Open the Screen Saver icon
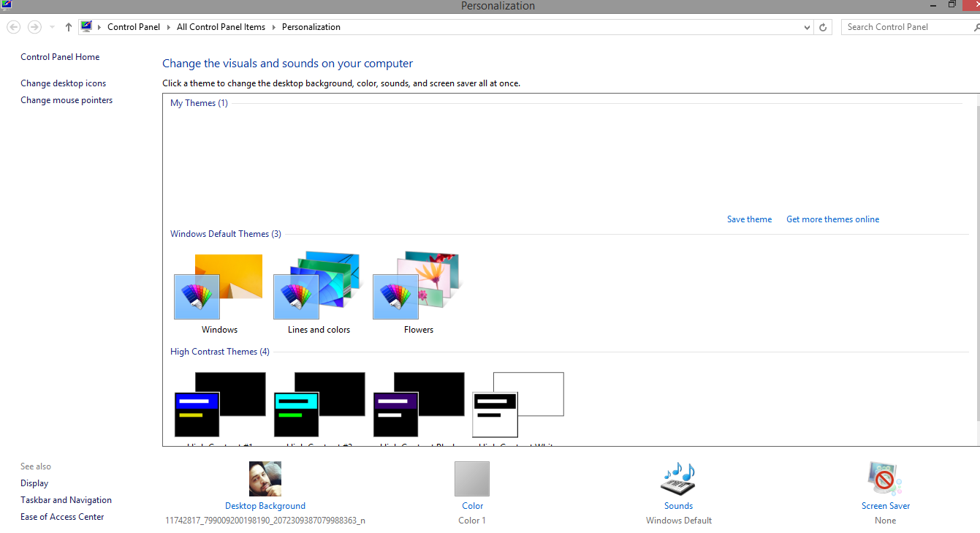 click(885, 479)
